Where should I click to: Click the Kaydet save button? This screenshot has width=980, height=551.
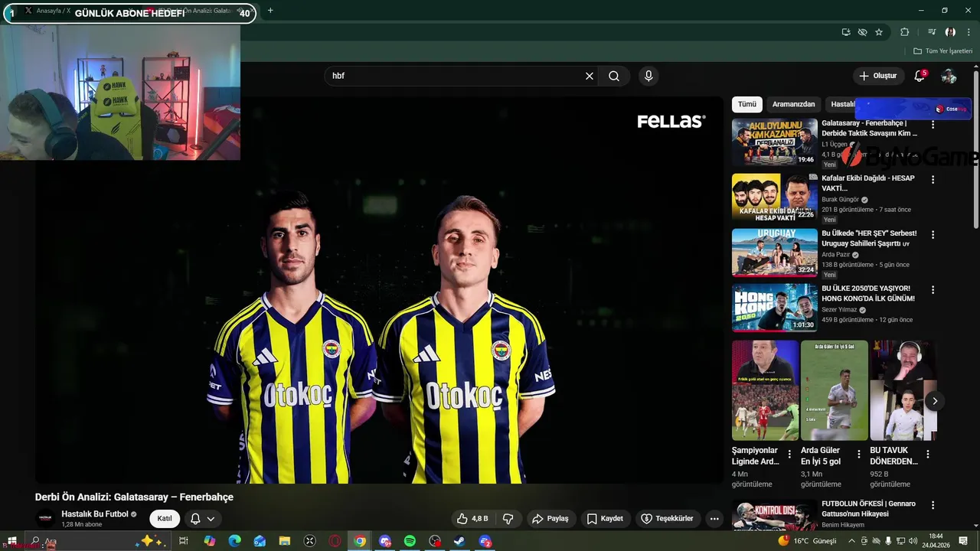[x=605, y=518]
